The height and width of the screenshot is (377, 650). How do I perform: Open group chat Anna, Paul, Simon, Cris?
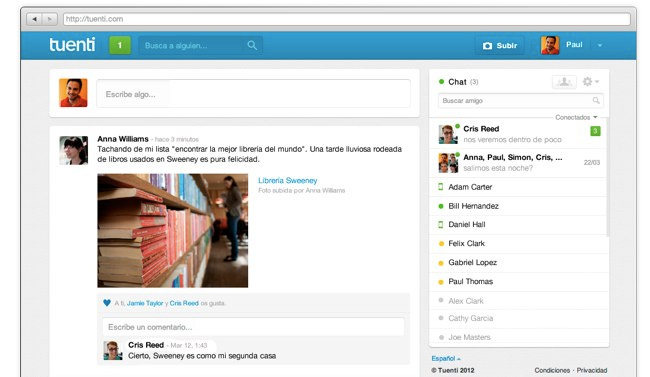click(519, 163)
